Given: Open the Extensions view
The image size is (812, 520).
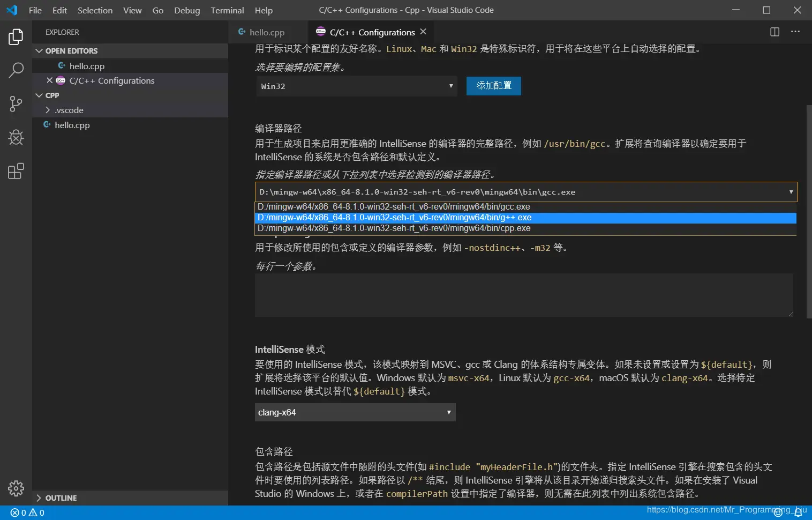Looking at the screenshot, I should (x=16, y=171).
